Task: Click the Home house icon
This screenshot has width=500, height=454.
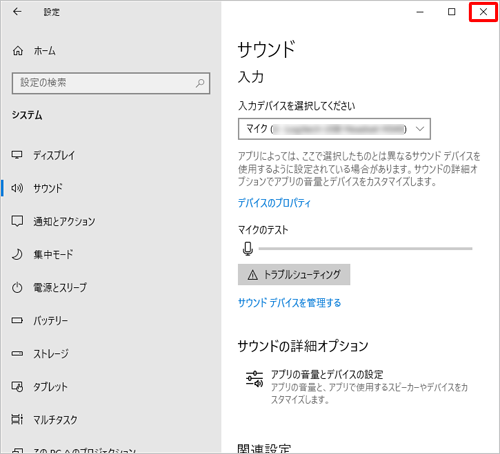Action: (18, 51)
